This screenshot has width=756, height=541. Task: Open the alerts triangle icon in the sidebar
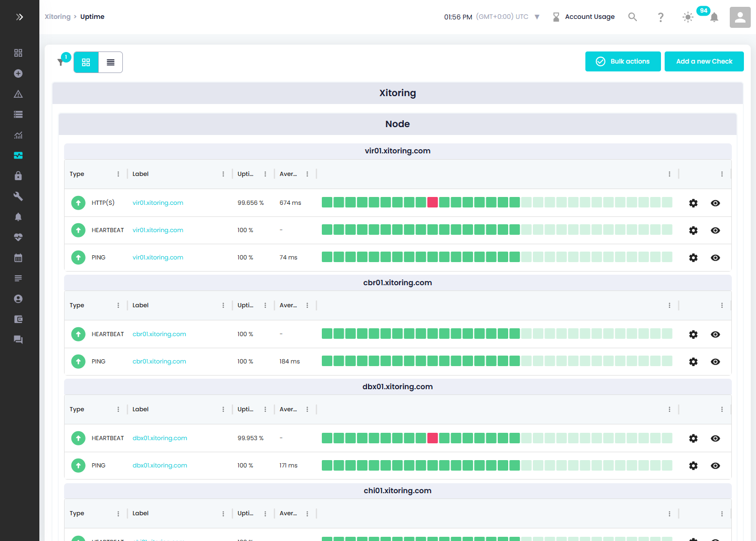pyautogui.click(x=18, y=93)
